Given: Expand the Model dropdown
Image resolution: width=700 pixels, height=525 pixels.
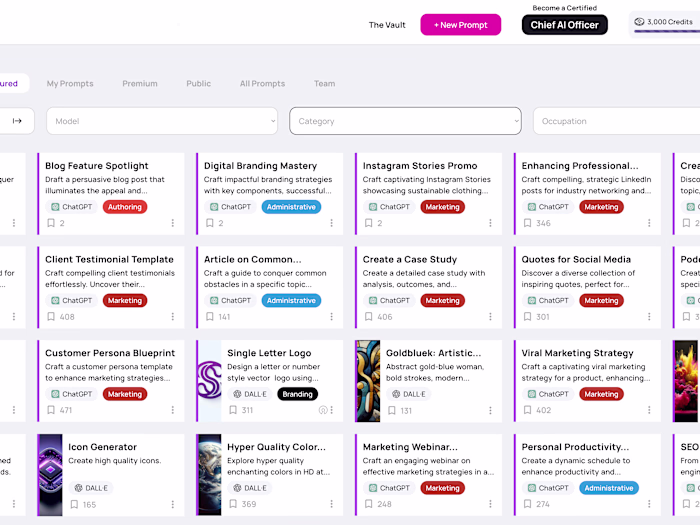Looking at the screenshot, I should coord(162,121).
